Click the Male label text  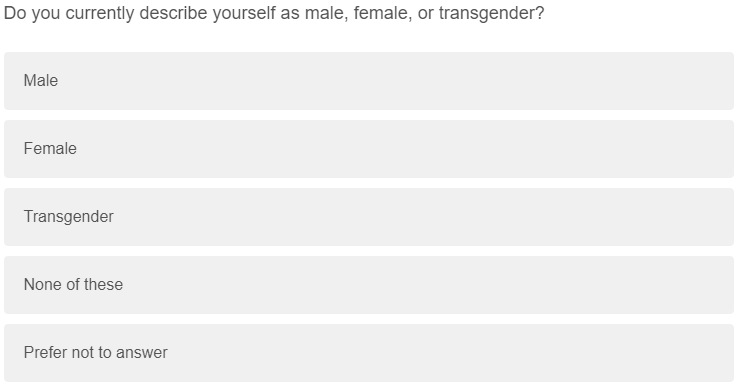click(x=41, y=81)
